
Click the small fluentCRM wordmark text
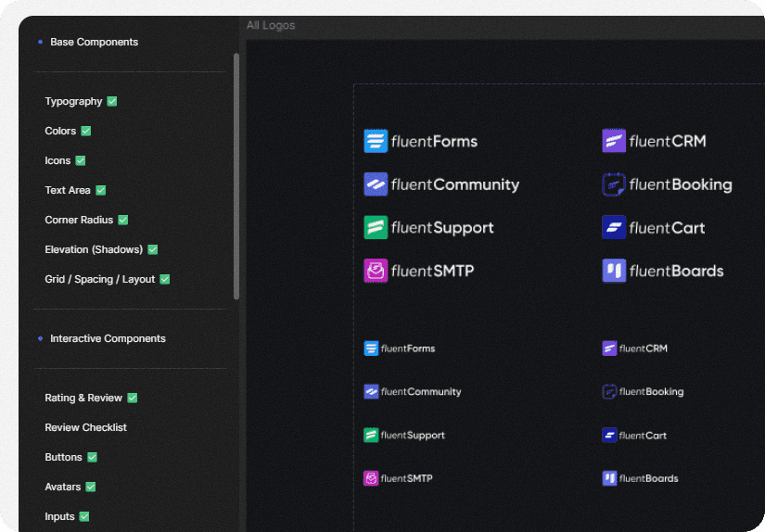pos(643,348)
